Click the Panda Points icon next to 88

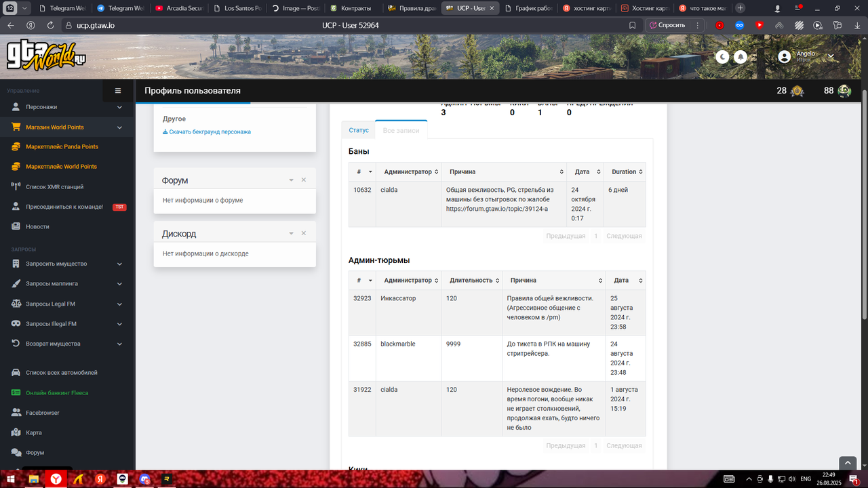click(844, 91)
